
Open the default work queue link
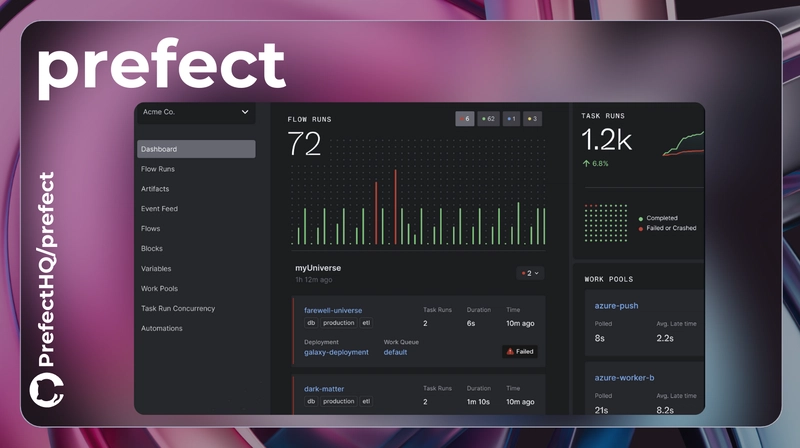click(395, 352)
